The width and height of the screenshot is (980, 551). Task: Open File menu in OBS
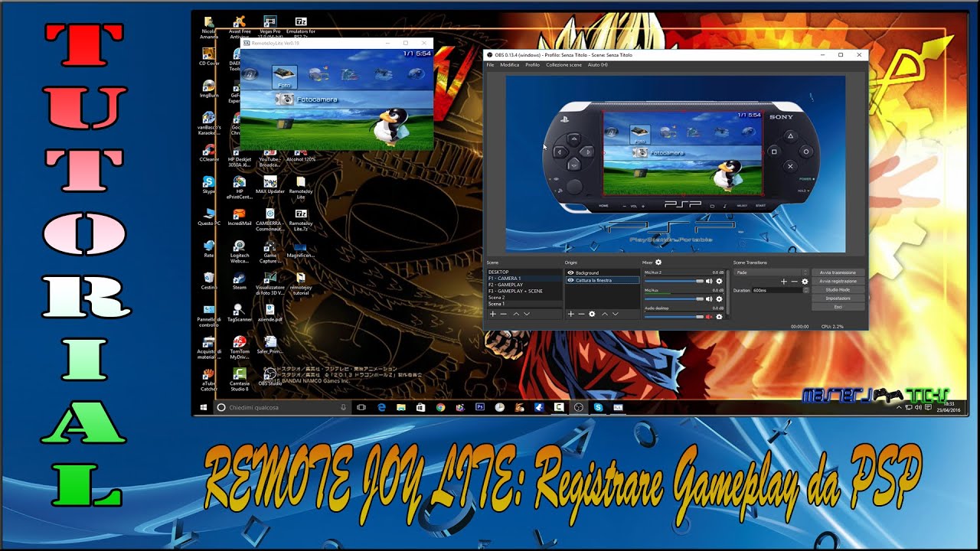490,65
